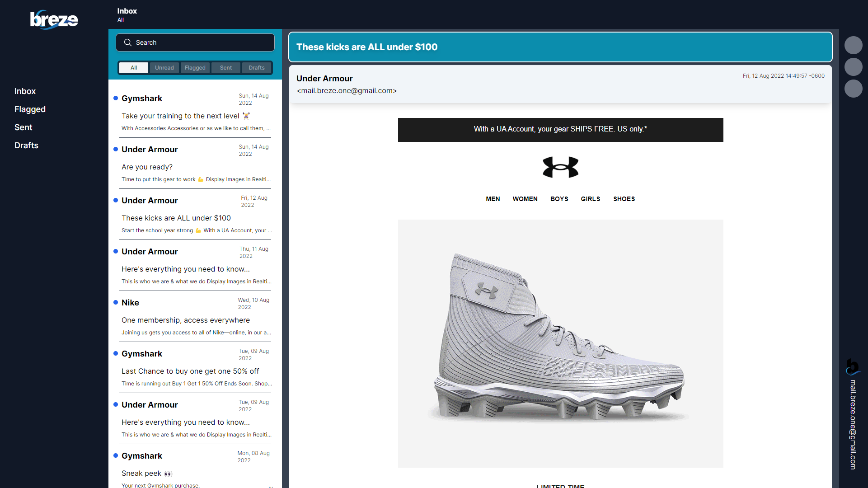
Task: Open Sent in the left navigation
Action: pyautogui.click(x=23, y=127)
